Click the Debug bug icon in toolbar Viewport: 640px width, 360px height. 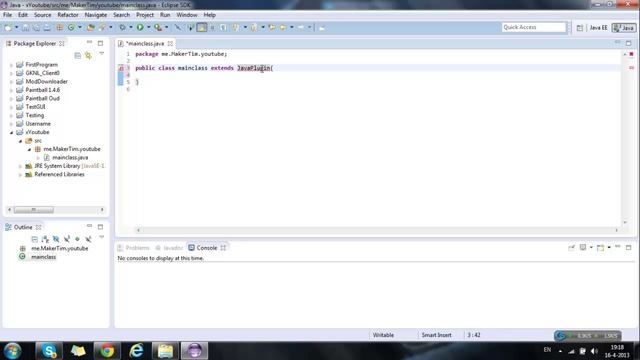(x=122, y=27)
